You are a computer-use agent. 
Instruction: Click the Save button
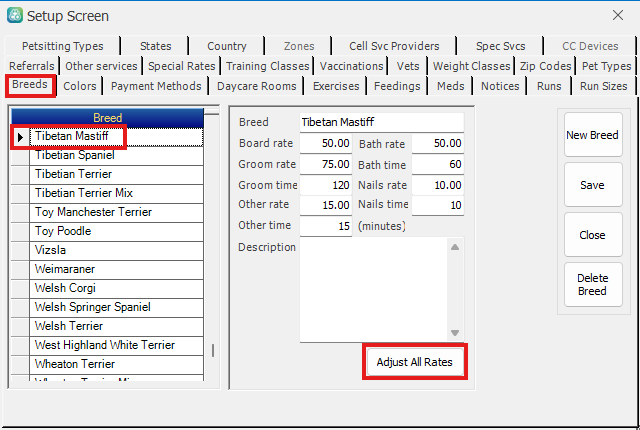pyautogui.click(x=593, y=185)
